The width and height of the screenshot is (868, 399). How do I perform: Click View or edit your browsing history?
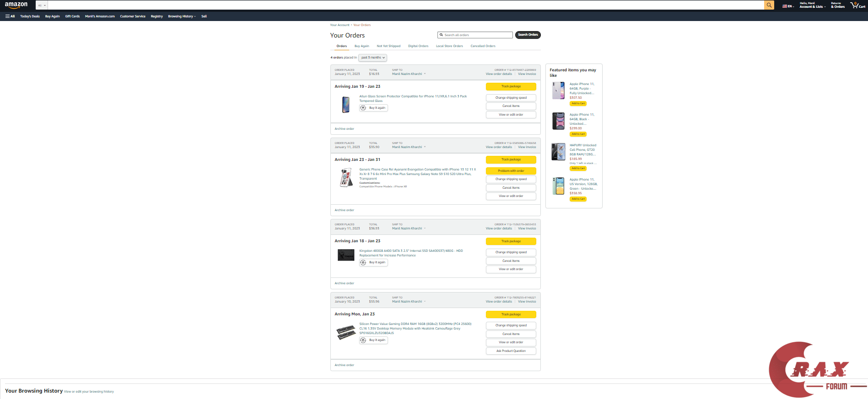89,392
